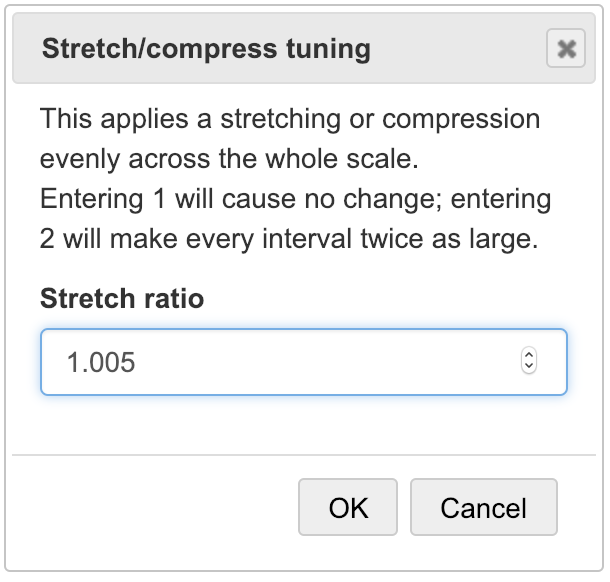Click the X icon in the title bar
This screenshot has width=610, height=582.
[566, 48]
